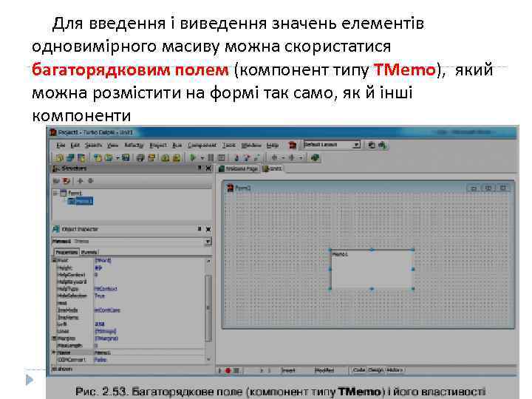Viewport: 532px width, 399px height.
Task: Switch to the History view tab
Action: tap(395, 370)
